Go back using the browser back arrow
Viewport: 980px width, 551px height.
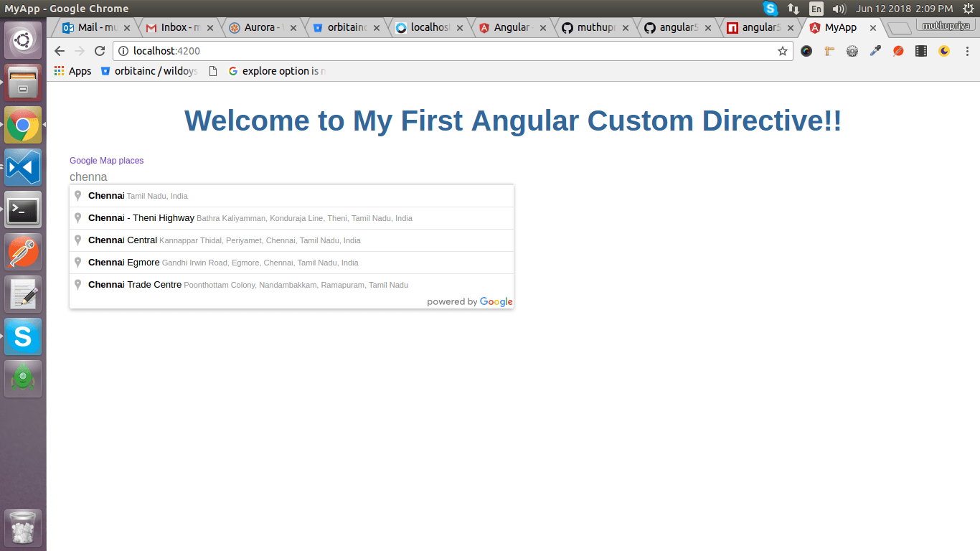pos(60,51)
